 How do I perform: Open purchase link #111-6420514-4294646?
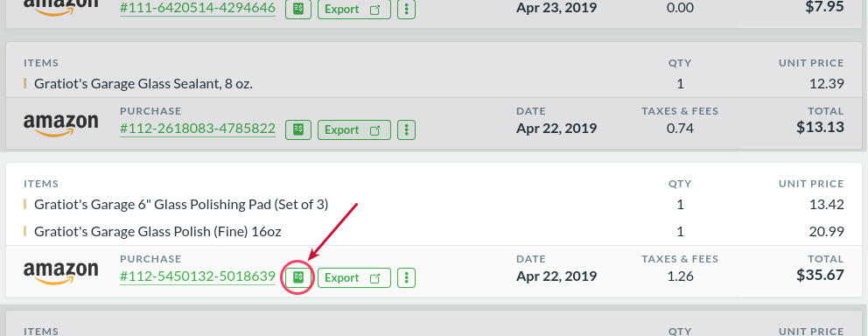coord(198,8)
